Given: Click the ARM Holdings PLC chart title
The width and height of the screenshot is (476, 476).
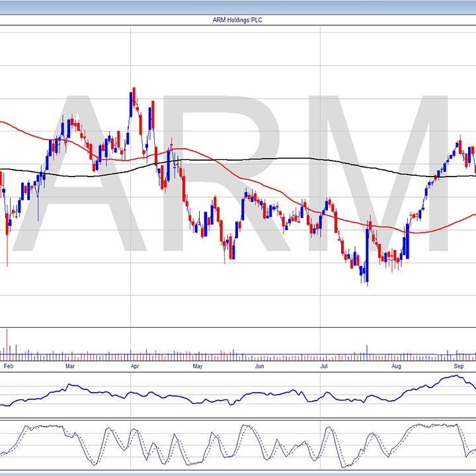Looking at the screenshot, I should click(239, 20).
